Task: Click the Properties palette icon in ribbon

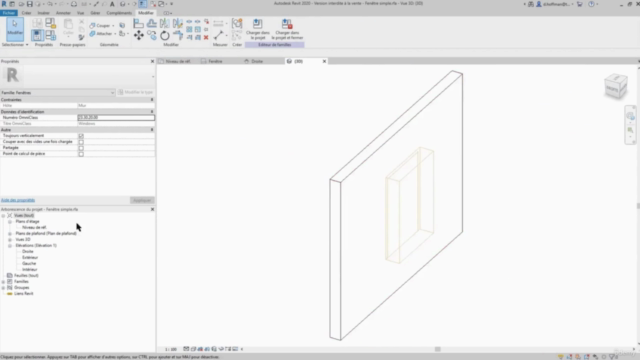Action: click(37, 35)
